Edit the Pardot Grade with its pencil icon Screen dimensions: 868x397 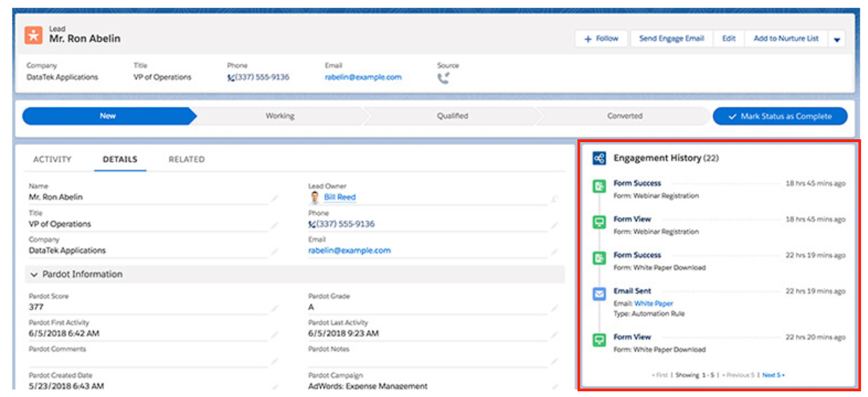point(554,308)
